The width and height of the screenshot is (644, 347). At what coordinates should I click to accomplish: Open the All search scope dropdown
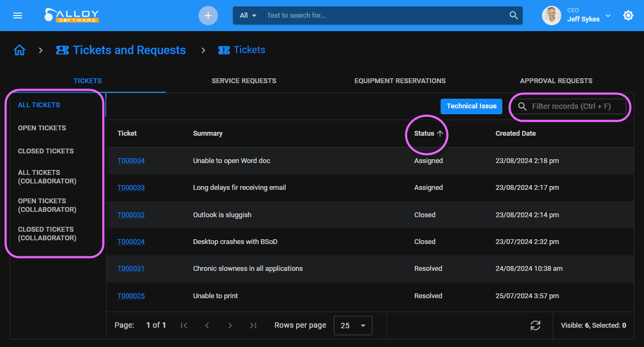point(248,15)
